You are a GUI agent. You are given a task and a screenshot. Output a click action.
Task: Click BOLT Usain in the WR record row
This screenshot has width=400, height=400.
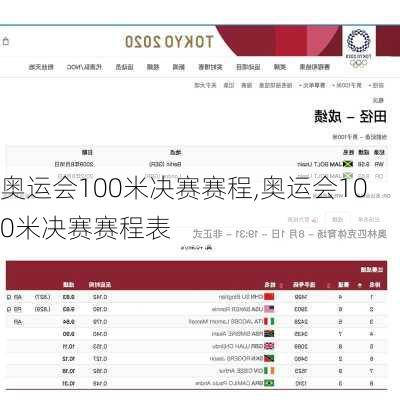(313, 164)
